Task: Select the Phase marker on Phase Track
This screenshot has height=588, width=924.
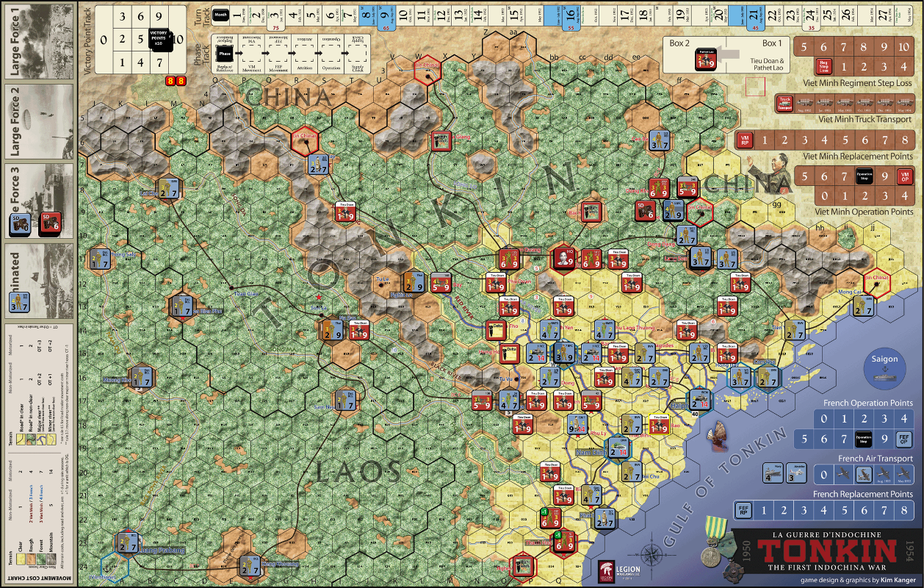Action: coord(225,54)
